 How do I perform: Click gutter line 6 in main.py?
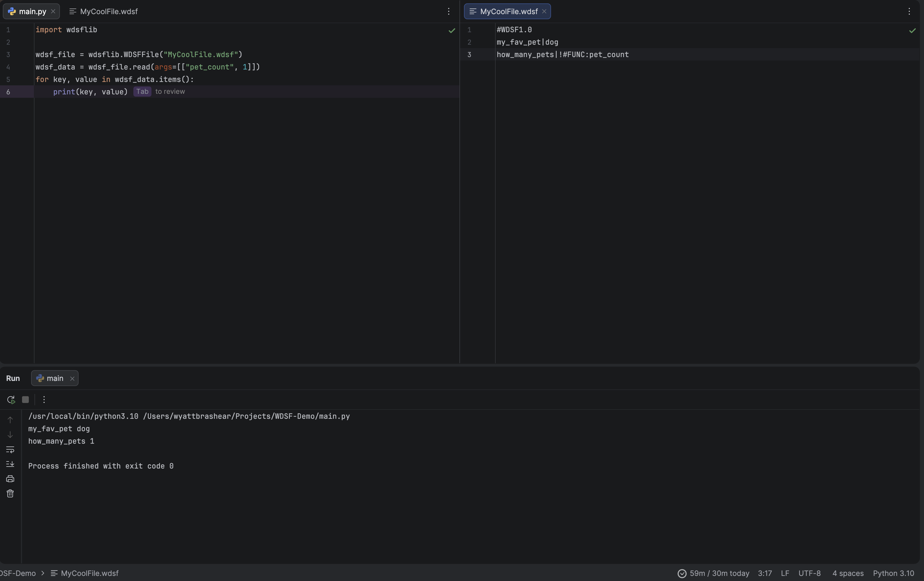8,92
